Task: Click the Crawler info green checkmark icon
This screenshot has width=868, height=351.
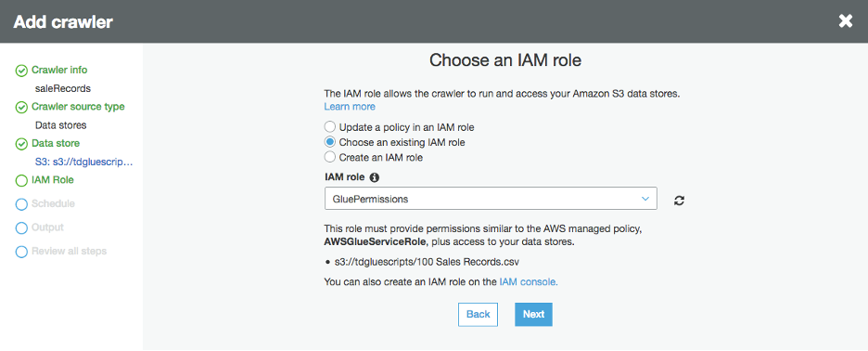Action: [x=21, y=71]
